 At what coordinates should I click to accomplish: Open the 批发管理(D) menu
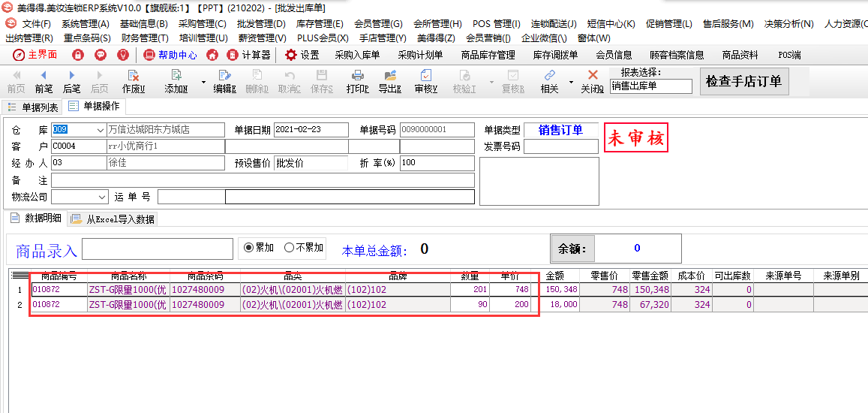pyautogui.click(x=261, y=24)
